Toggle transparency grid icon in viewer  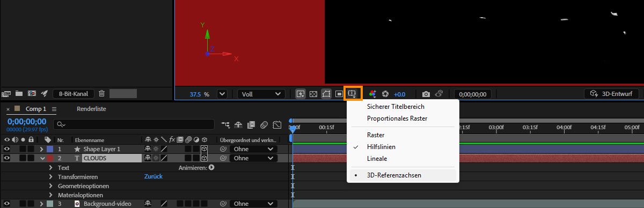tap(313, 94)
